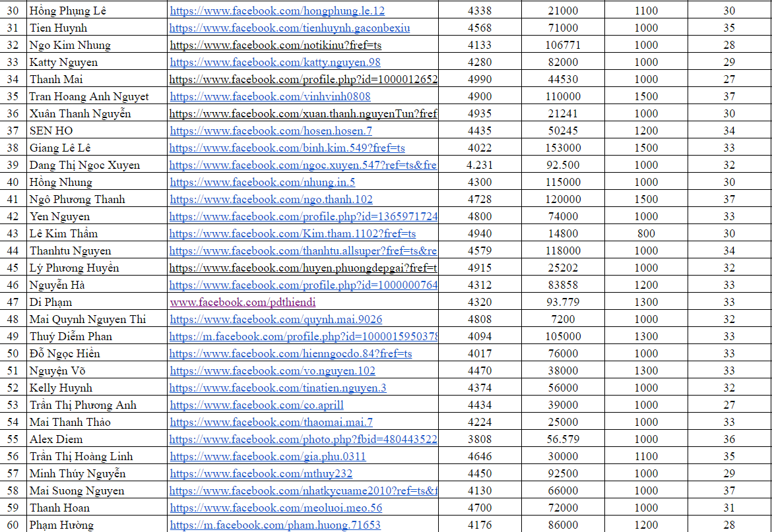Click the vo.nguyen.102 profile link
Image resolution: width=772 pixels, height=532 pixels.
tap(273, 371)
